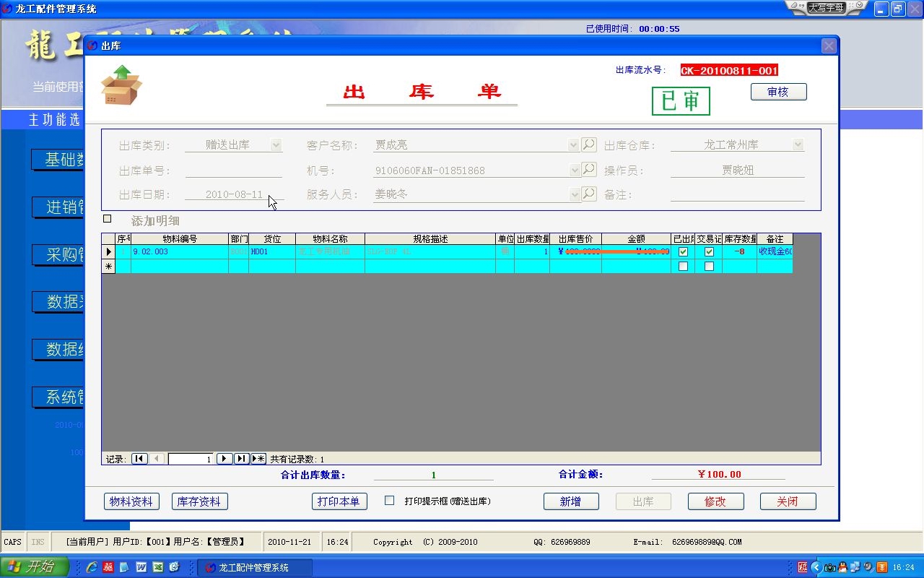Open the 数据统计 main menu item

pos(58,350)
